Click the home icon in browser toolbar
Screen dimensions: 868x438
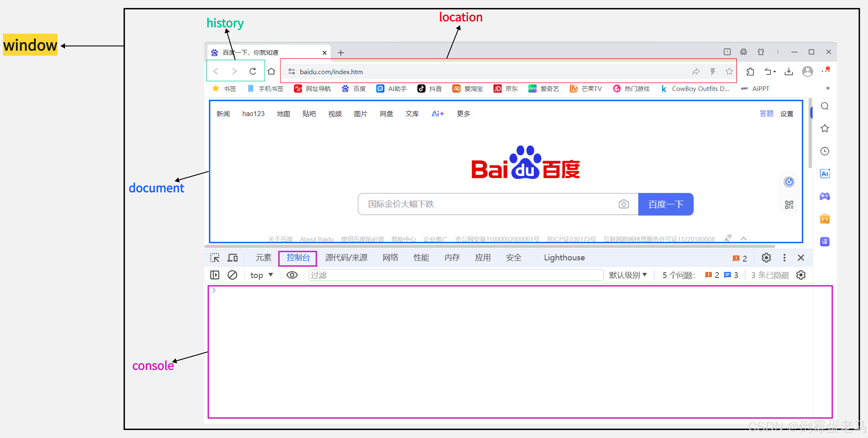tap(271, 71)
